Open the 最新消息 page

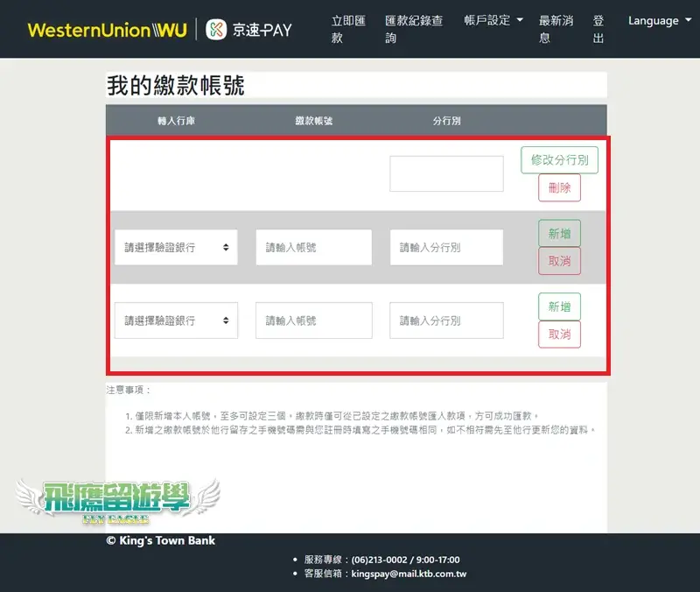tap(556, 29)
